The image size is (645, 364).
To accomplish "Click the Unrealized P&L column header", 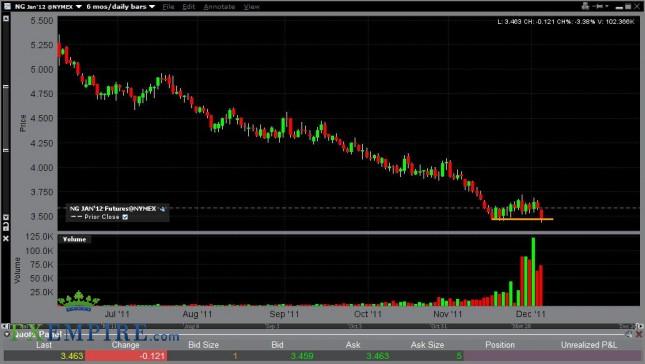I will (x=589, y=345).
